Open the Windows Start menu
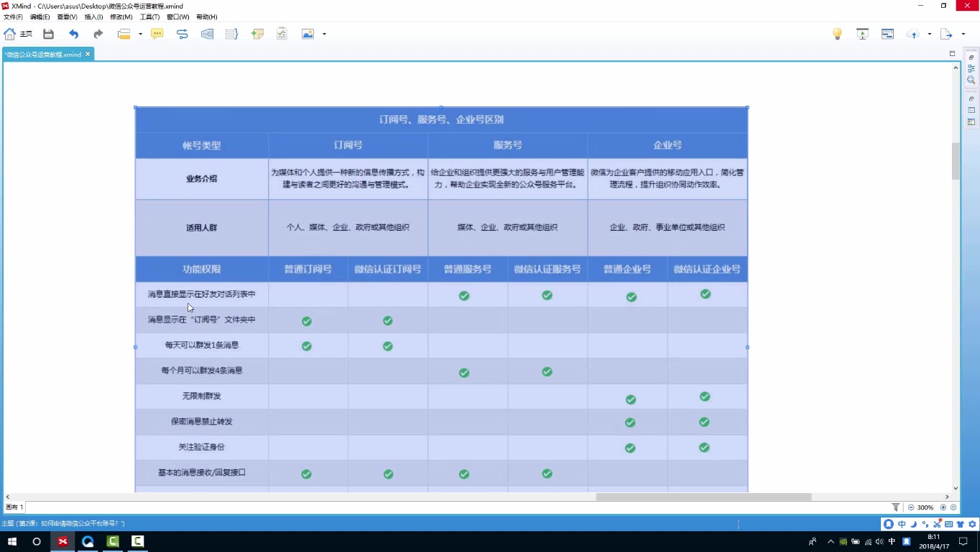Image resolution: width=980 pixels, height=552 pixels. 11,541
